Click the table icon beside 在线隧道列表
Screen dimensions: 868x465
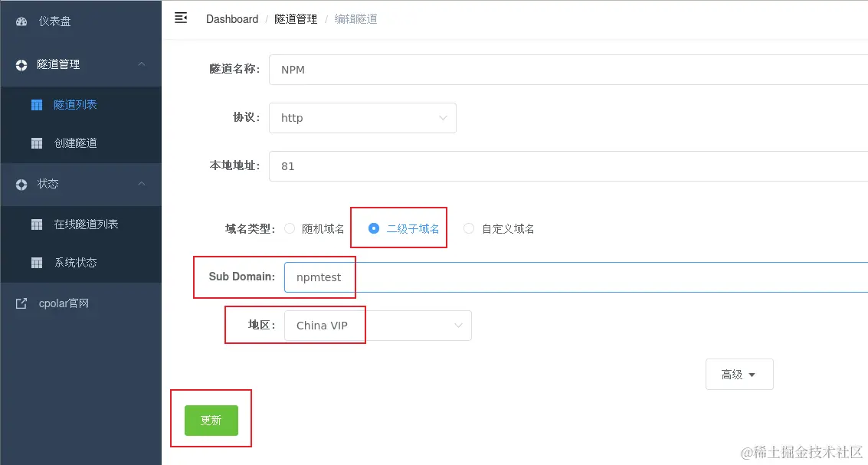tap(37, 224)
